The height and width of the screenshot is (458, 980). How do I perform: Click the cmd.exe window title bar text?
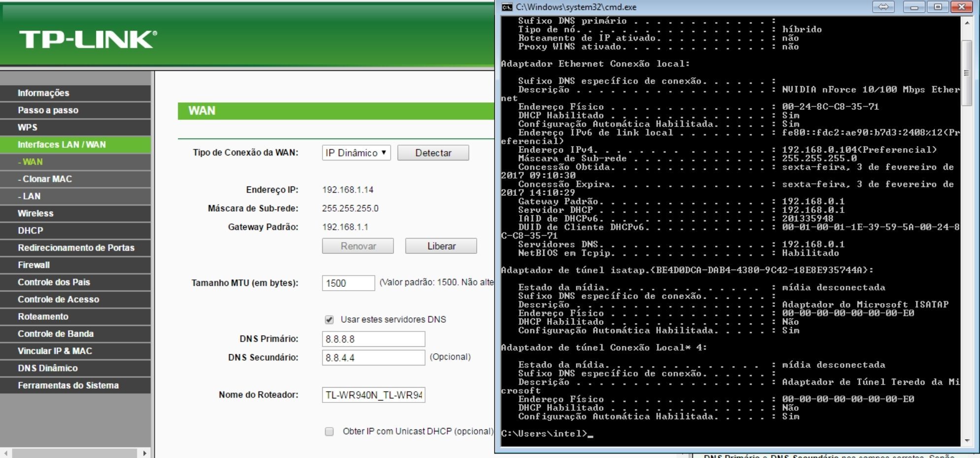576,7
